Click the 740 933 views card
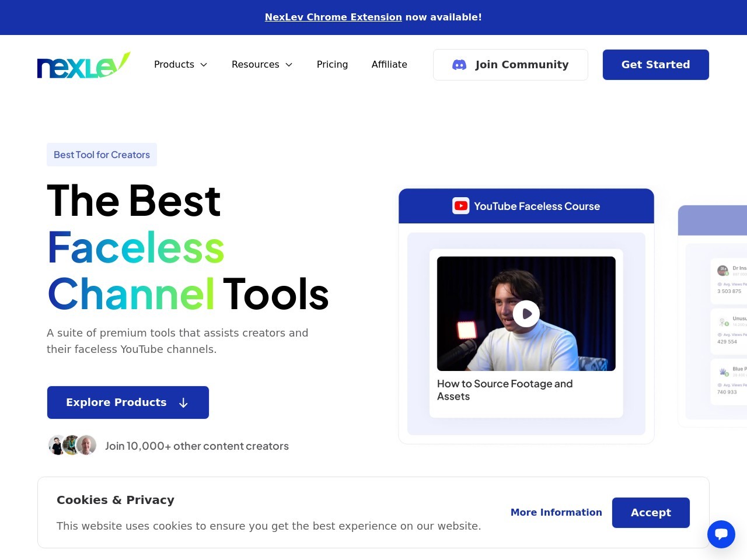 click(x=729, y=381)
